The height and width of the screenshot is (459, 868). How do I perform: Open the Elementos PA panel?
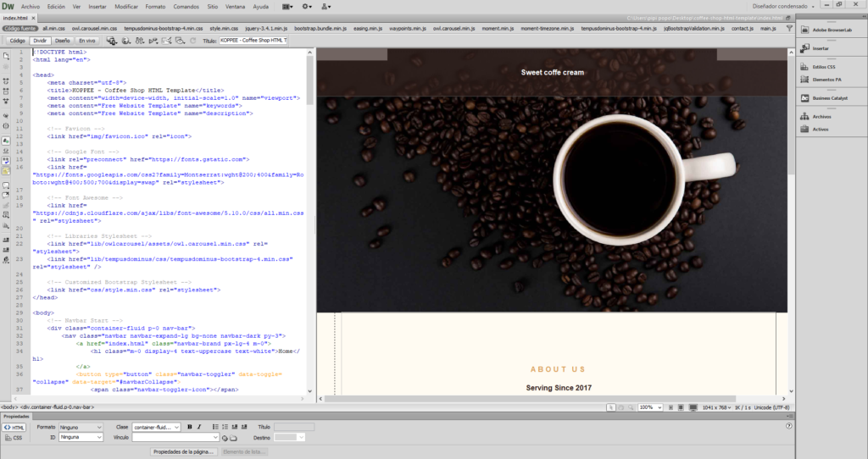pyautogui.click(x=826, y=80)
